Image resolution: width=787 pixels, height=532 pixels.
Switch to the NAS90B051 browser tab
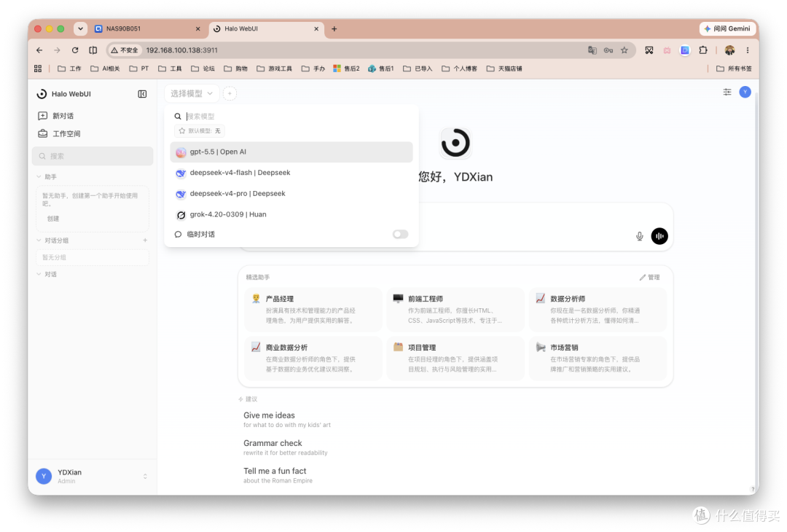[147, 28]
